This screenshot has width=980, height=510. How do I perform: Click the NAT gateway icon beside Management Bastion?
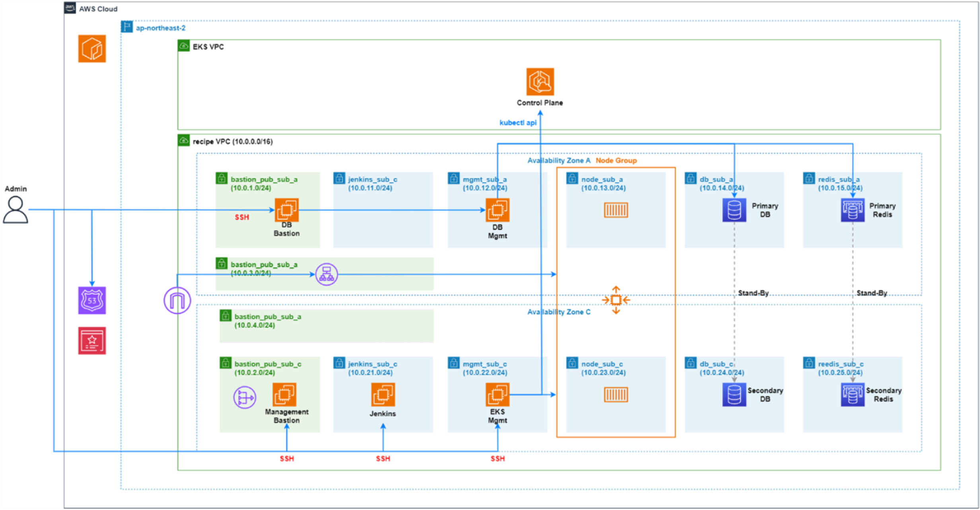coord(245,398)
